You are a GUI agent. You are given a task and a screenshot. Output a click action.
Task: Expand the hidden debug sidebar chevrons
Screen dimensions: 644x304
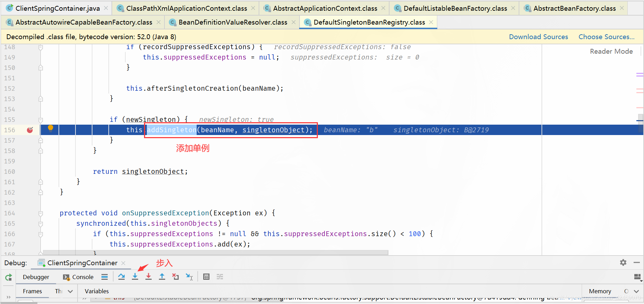(x=8, y=297)
